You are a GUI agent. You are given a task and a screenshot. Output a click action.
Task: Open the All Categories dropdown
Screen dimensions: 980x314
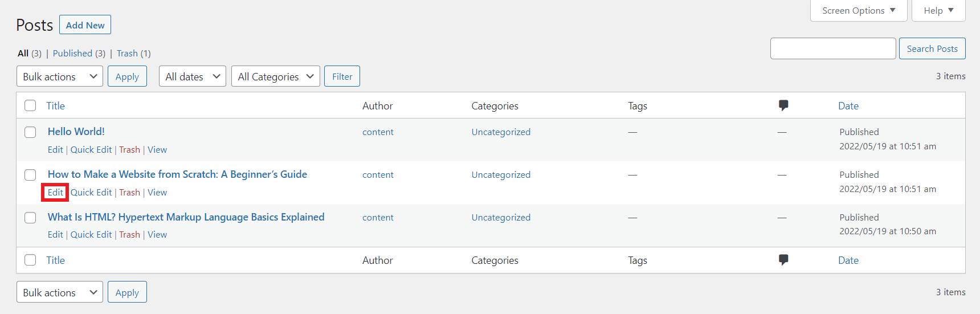(275, 76)
